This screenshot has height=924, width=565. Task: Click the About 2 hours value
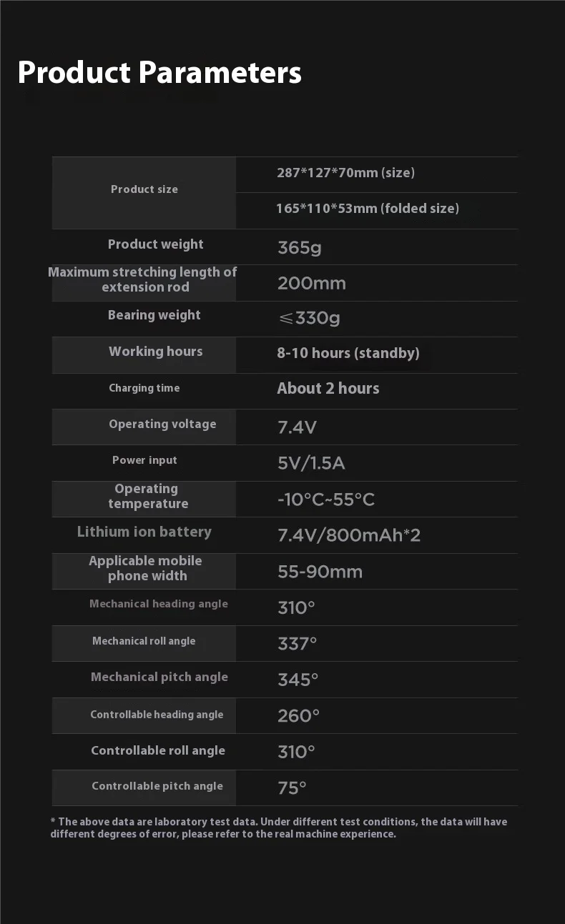click(328, 389)
